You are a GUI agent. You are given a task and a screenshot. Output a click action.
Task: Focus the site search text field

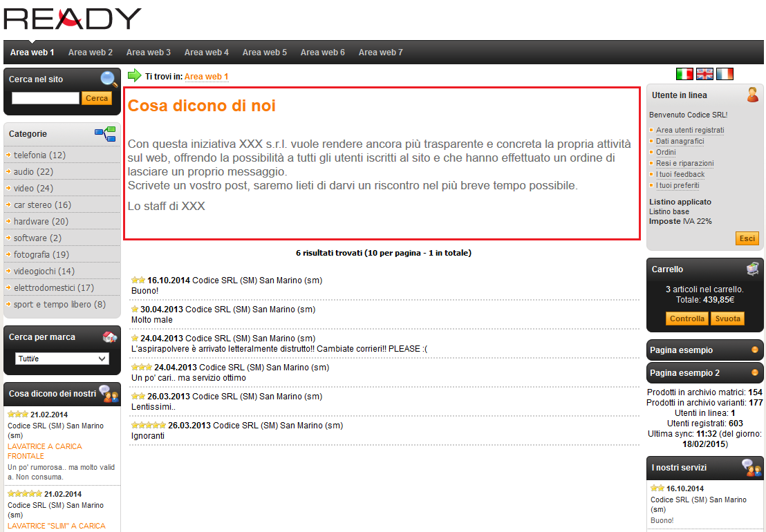[46, 98]
